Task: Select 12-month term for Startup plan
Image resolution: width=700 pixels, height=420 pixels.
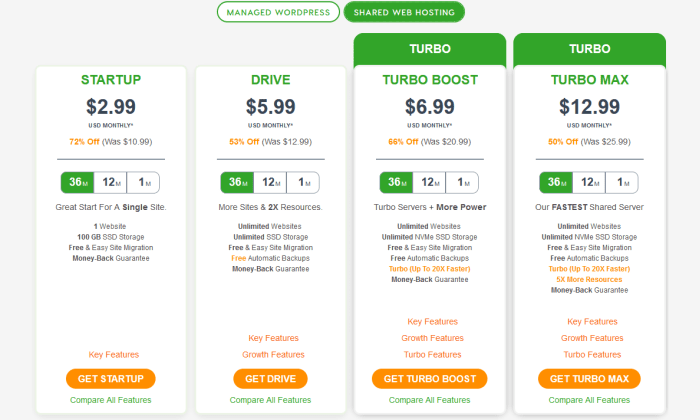Action: click(111, 182)
